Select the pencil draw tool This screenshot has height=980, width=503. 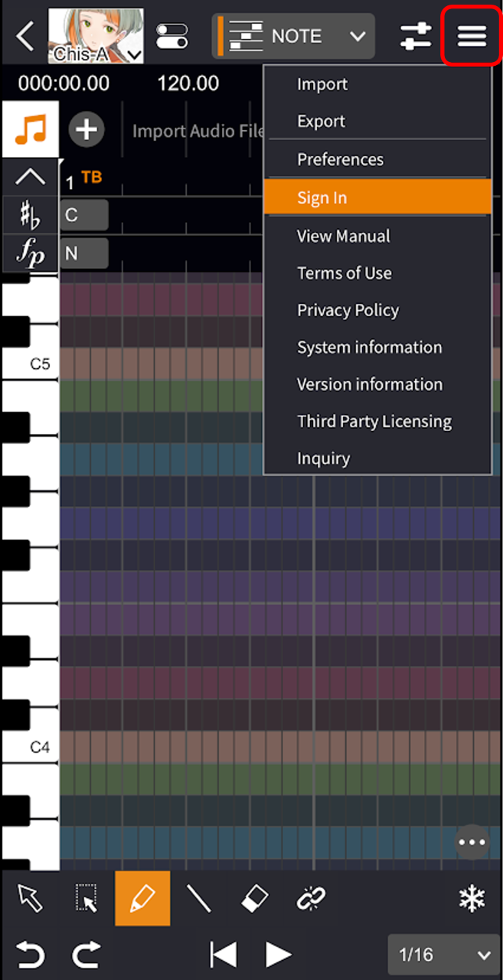[142, 898]
